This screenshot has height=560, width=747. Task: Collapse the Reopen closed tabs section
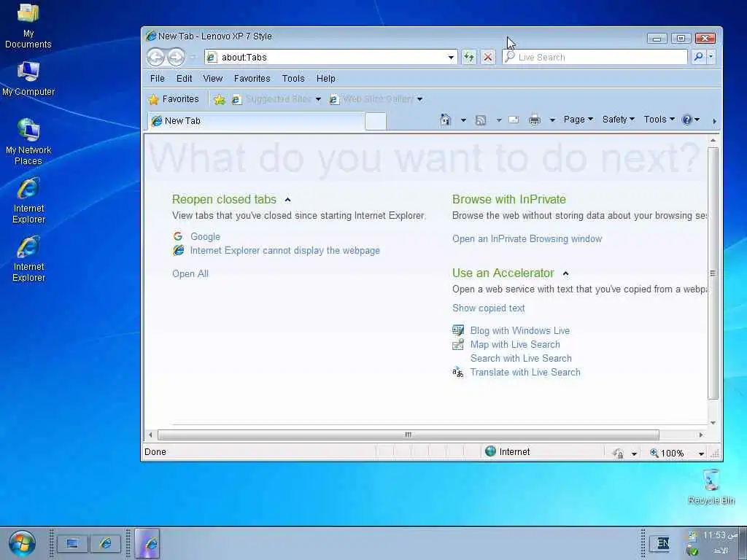pos(287,200)
